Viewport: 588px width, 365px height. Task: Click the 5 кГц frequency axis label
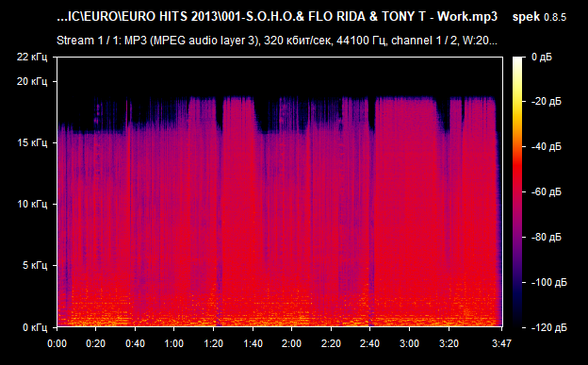click(x=35, y=265)
